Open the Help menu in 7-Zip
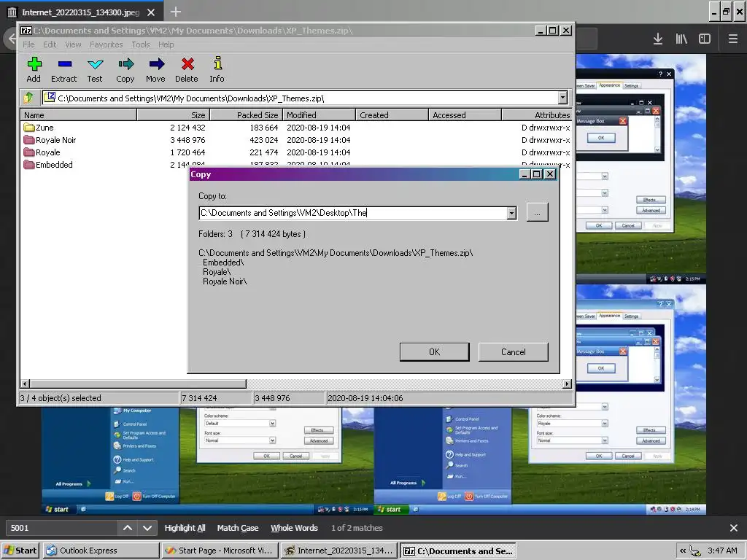747x560 pixels. (x=166, y=44)
